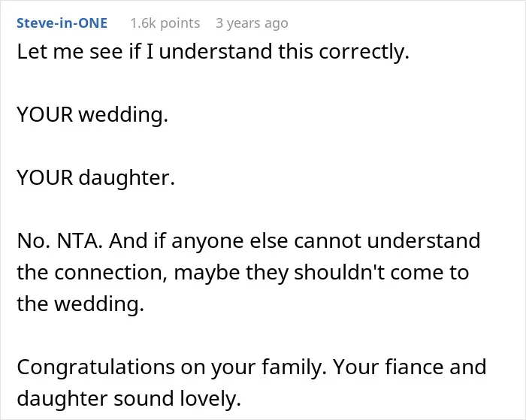Click the word NTA in the comment
Image resolution: width=526 pixels, height=420 pixels.
(x=80, y=241)
